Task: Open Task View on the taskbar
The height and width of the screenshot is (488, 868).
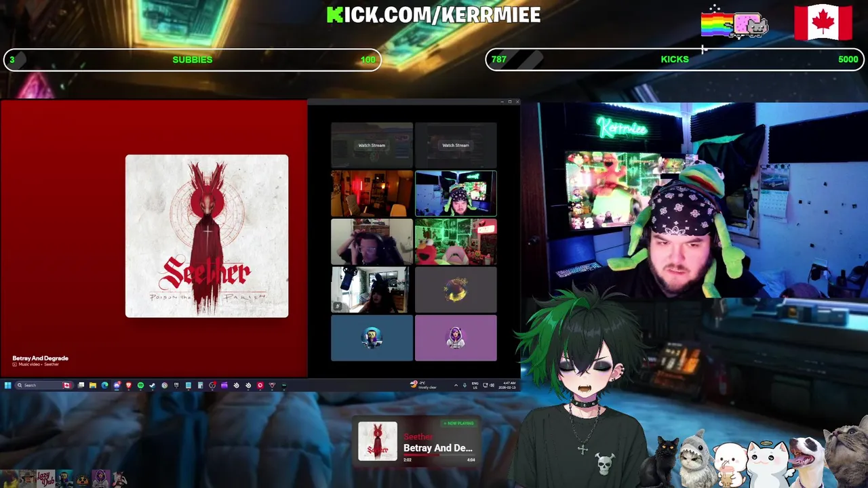Action: [81, 385]
